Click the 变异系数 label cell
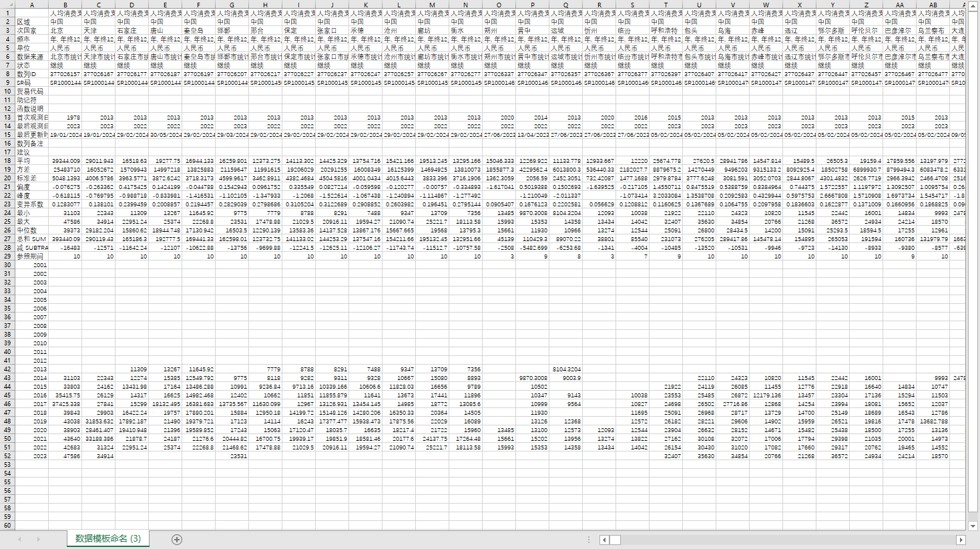This screenshot has width=980, height=549. click(31, 204)
